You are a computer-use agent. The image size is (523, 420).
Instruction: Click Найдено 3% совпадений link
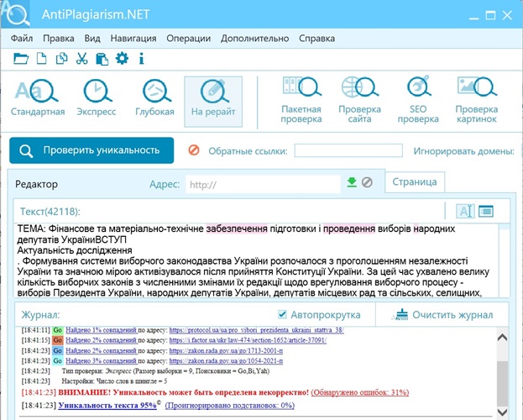point(101,361)
